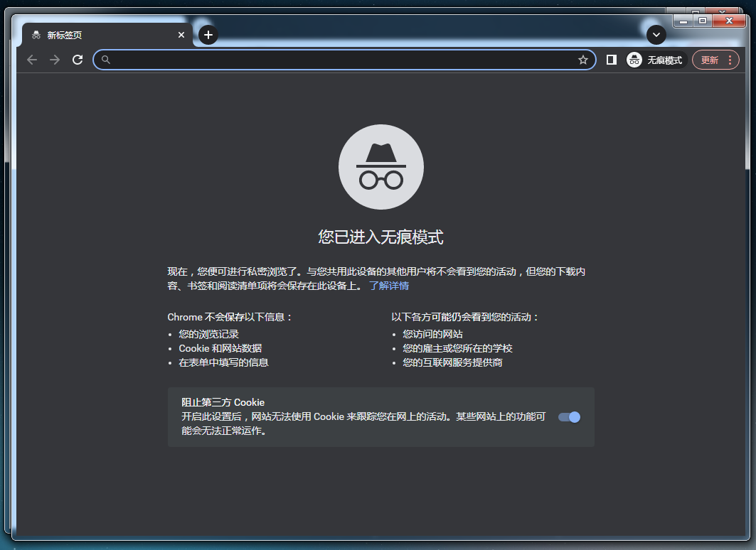Click the large incognito hat-and-glasses icon
The image size is (756, 550).
[381, 167]
